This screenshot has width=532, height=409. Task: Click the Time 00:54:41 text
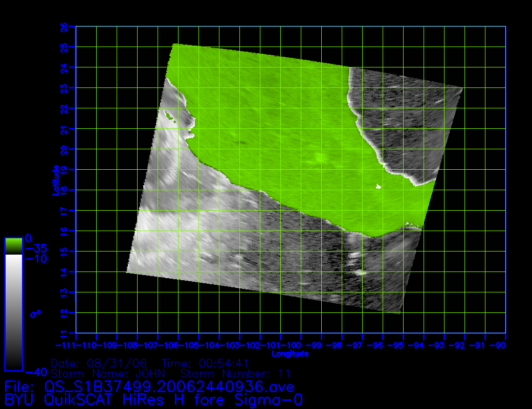(205, 363)
